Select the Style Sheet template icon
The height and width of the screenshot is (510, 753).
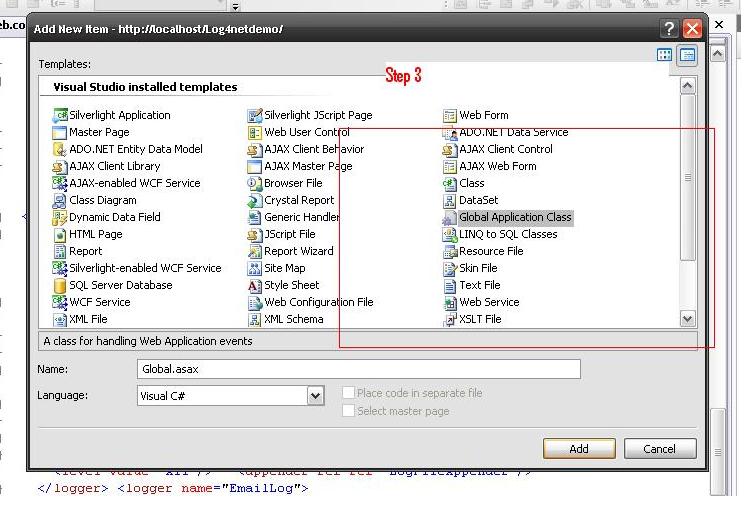coord(255,285)
